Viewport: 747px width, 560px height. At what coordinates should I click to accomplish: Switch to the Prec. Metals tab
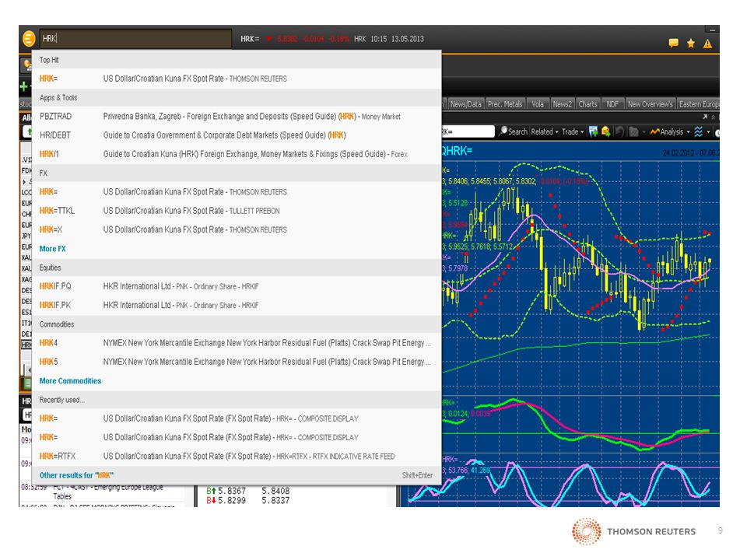(505, 103)
